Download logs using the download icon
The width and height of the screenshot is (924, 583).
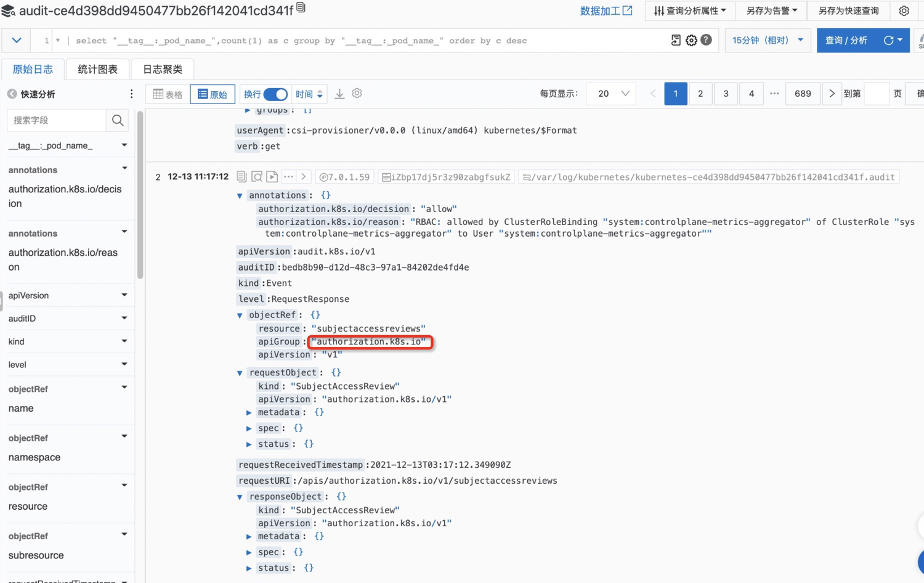tap(339, 94)
